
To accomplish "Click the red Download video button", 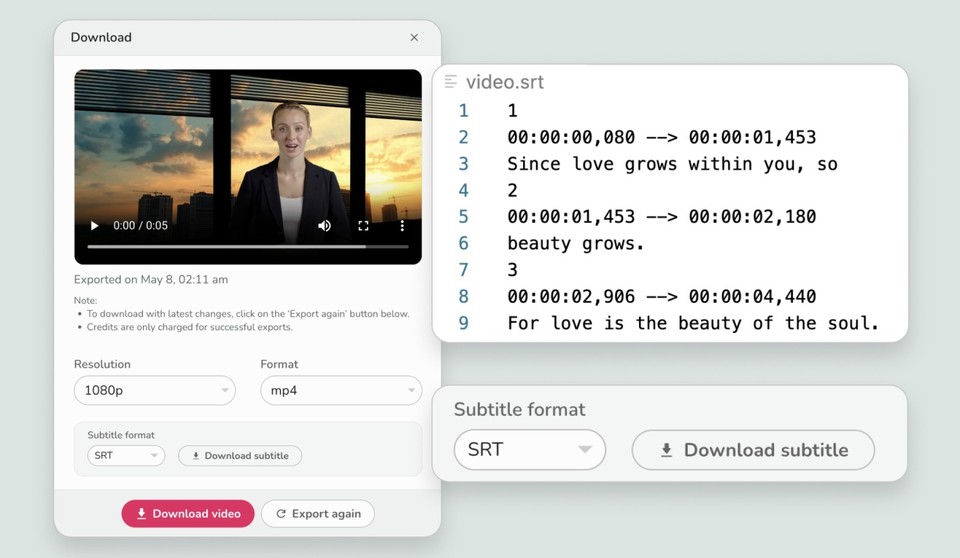I will pos(188,513).
